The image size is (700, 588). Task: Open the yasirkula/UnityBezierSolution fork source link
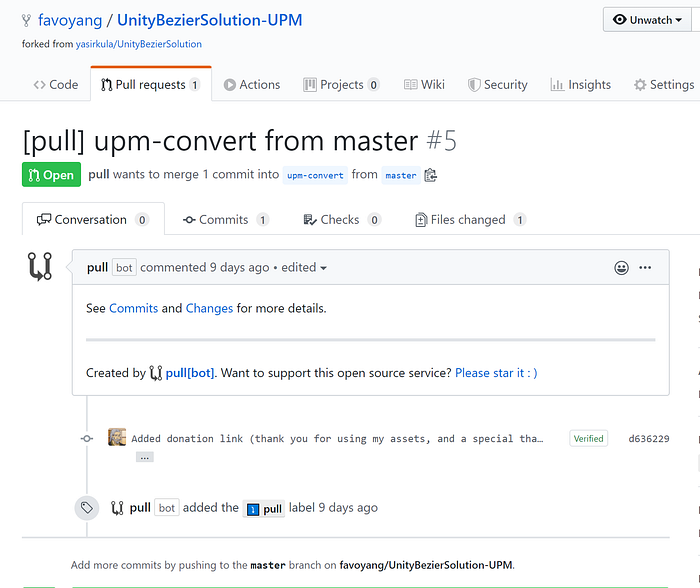click(139, 44)
